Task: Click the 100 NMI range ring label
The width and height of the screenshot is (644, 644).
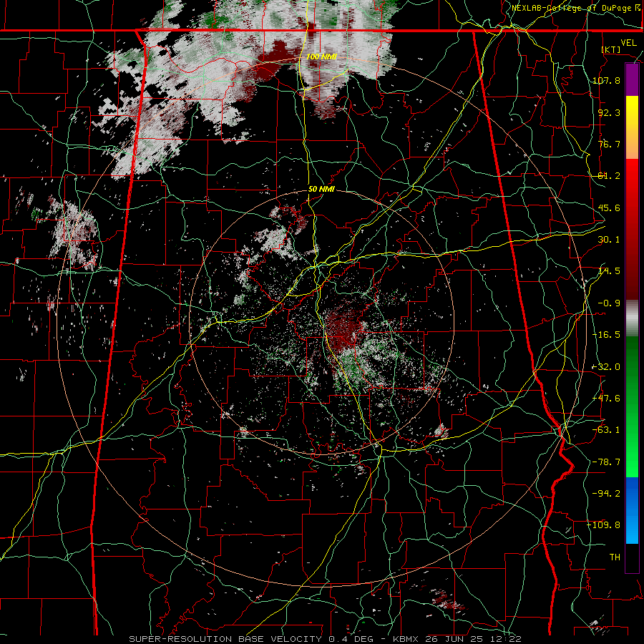Action: (321, 57)
